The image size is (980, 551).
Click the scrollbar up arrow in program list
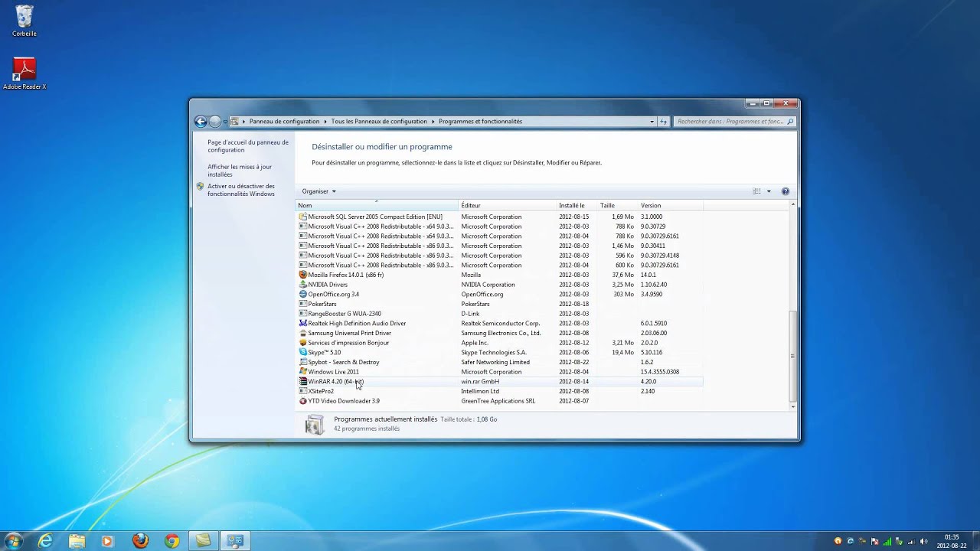792,205
